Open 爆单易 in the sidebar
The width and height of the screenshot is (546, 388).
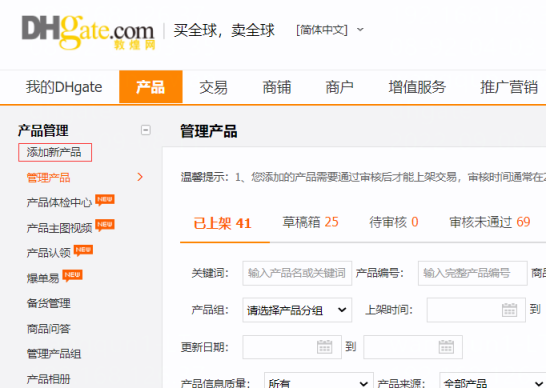point(43,278)
